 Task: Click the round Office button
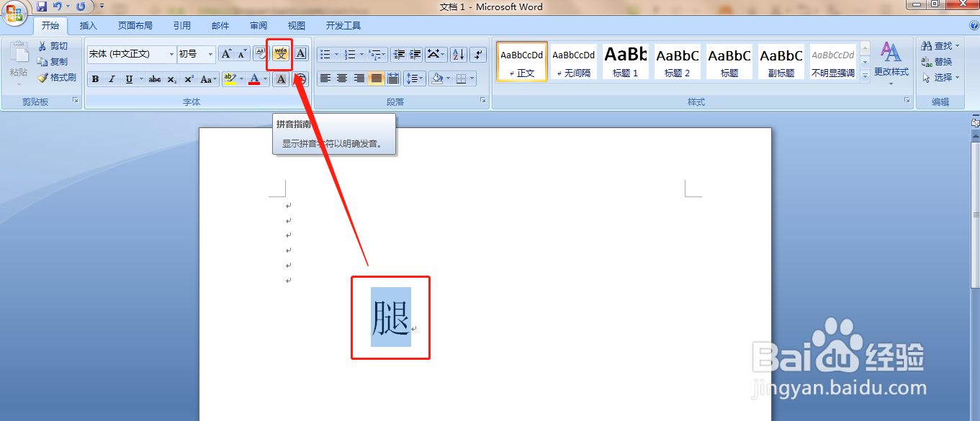tap(14, 12)
